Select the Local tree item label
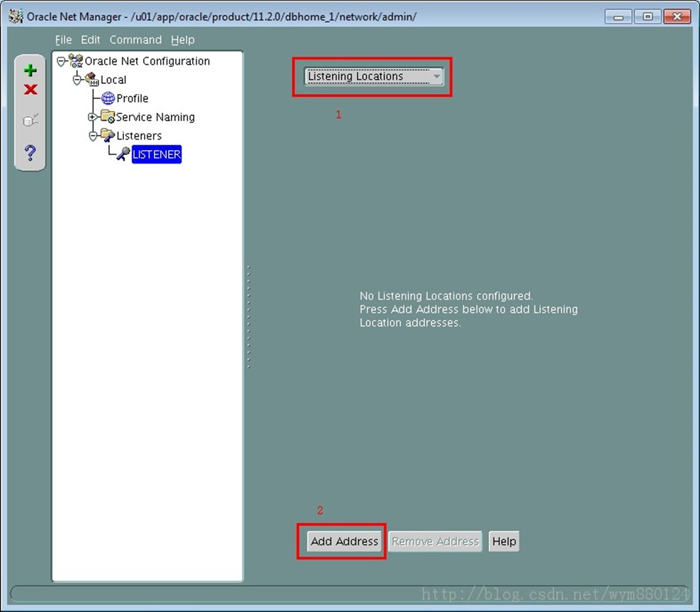This screenshot has width=700, height=612. tap(113, 80)
